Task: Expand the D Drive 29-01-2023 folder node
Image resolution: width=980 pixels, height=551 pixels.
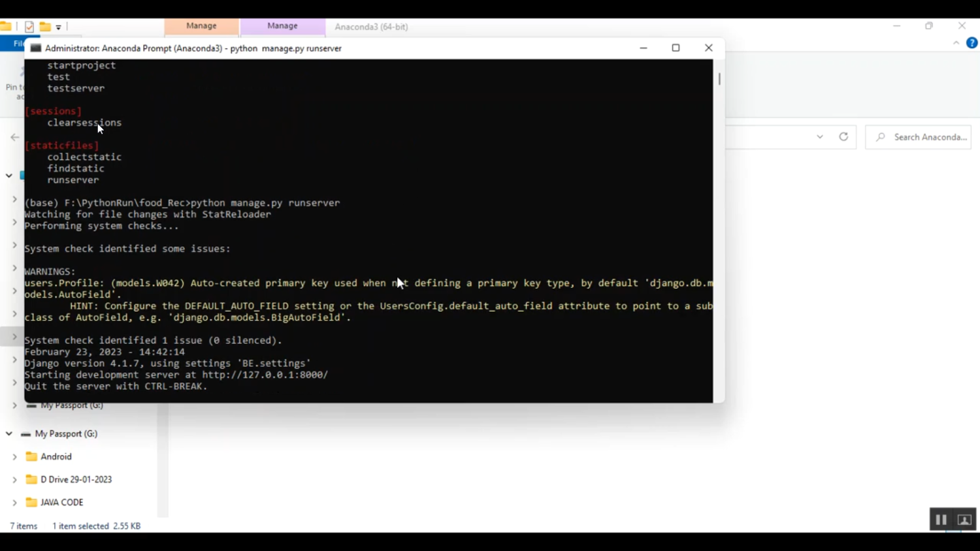Action: pos(14,480)
